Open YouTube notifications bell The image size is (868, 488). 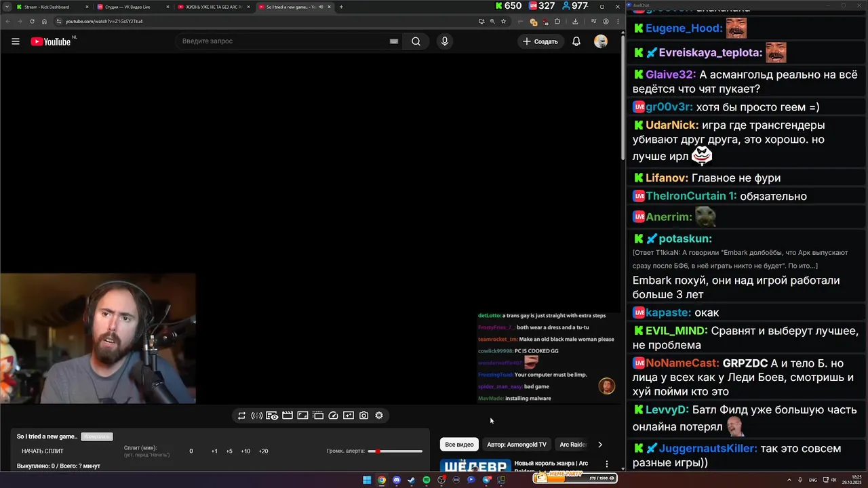pos(576,41)
